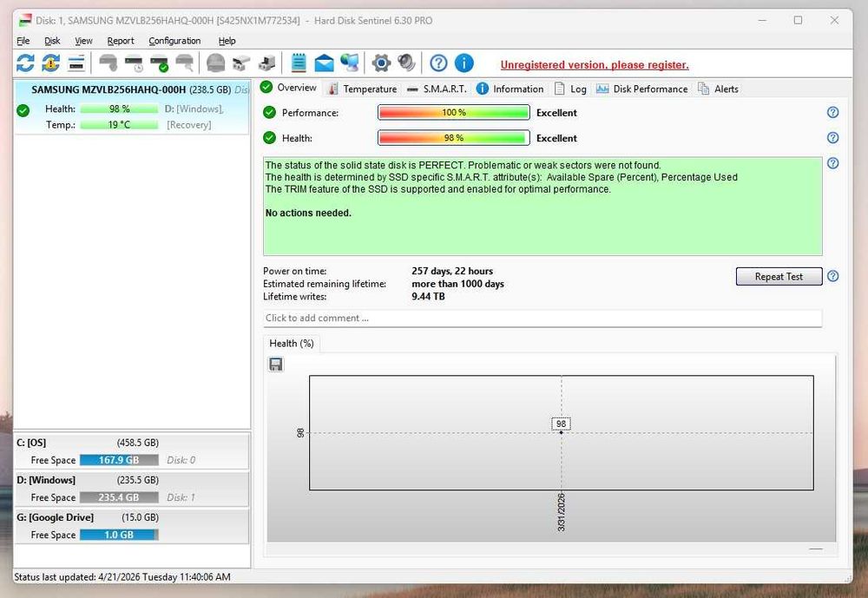Screen dimensions: 868x598
Task: Click the 98 data point on health graph
Action: [561, 432]
